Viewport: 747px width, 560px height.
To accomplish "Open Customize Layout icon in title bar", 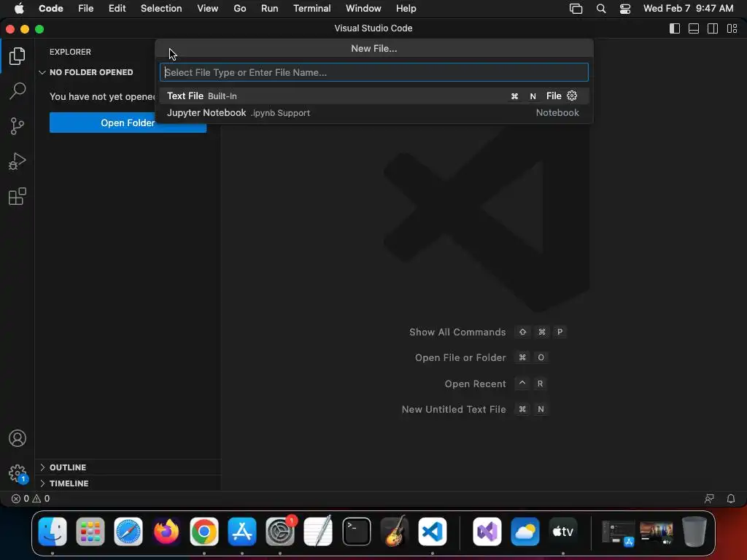I will coord(732,28).
